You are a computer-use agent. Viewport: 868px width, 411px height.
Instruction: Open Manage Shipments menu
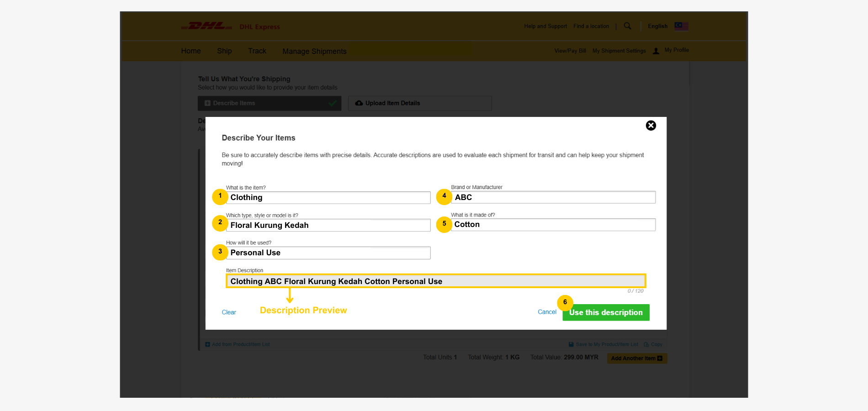tap(314, 51)
